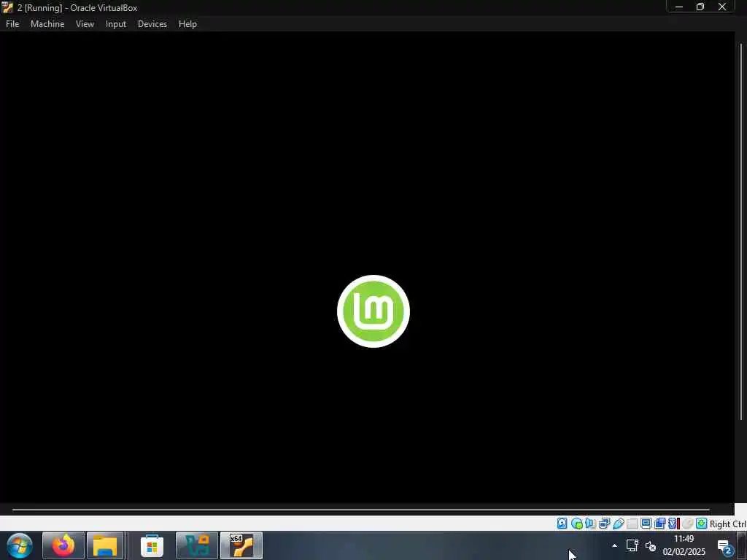Open the Machine menu
The width and height of the screenshot is (747, 560).
tap(47, 24)
